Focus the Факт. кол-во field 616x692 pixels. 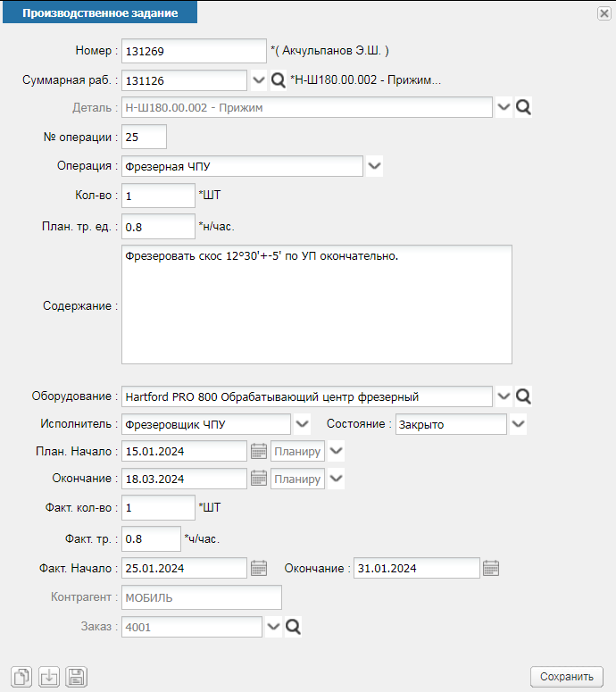pyautogui.click(x=158, y=507)
